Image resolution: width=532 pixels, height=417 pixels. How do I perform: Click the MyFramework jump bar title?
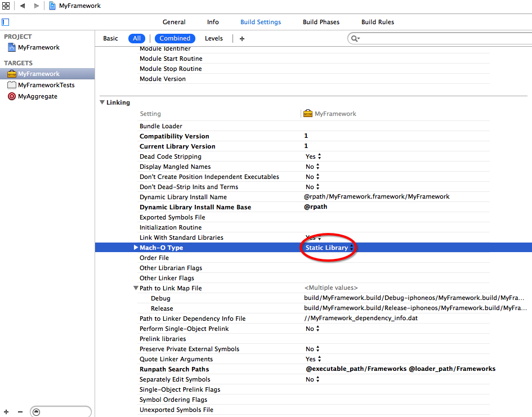[x=80, y=6]
